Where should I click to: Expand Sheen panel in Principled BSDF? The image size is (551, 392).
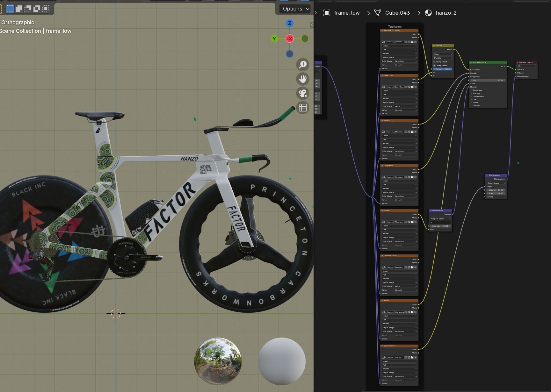click(471, 103)
